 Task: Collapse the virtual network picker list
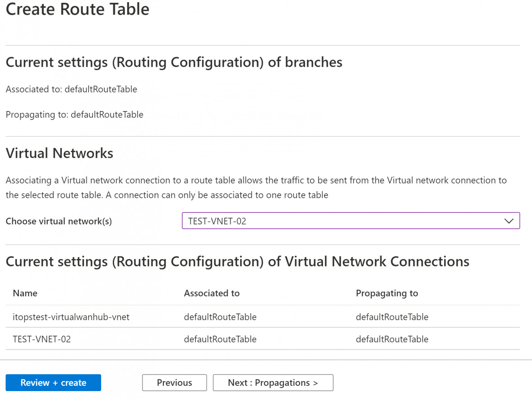[x=508, y=221]
